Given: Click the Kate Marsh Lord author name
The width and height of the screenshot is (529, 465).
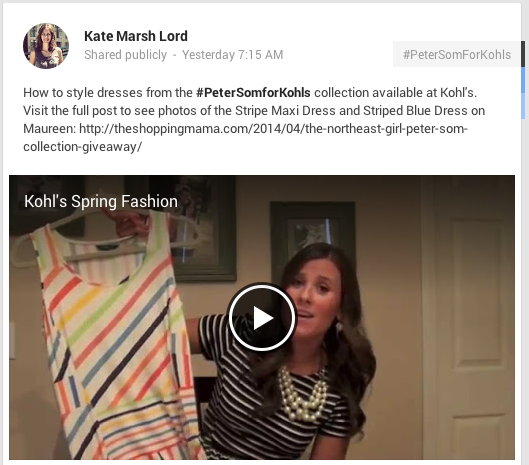Looking at the screenshot, I should 136,36.
